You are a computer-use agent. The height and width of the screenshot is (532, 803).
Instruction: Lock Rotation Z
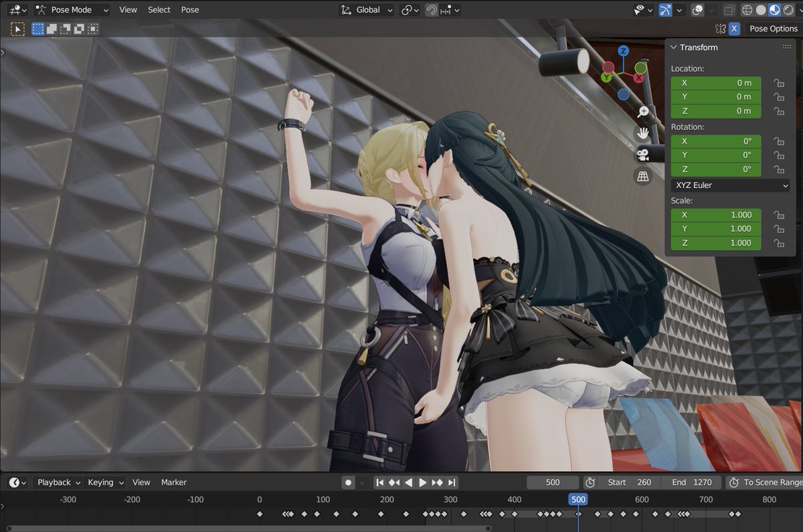click(x=779, y=169)
